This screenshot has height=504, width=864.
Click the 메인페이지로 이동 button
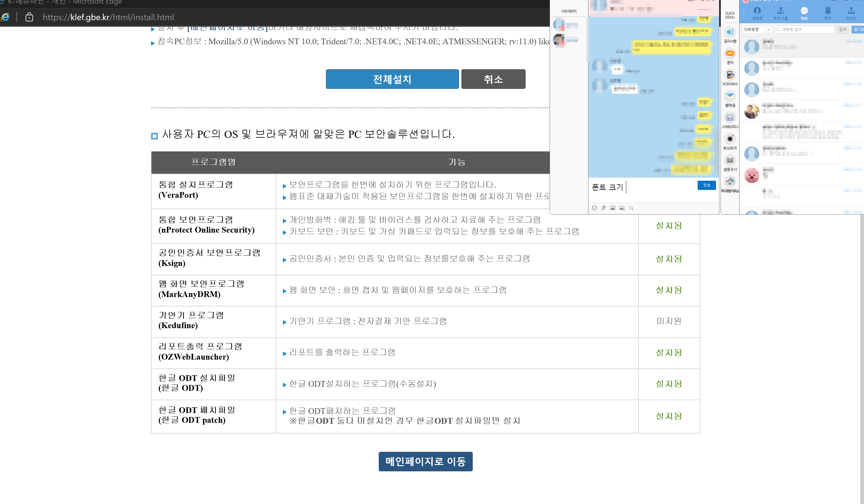click(x=425, y=461)
